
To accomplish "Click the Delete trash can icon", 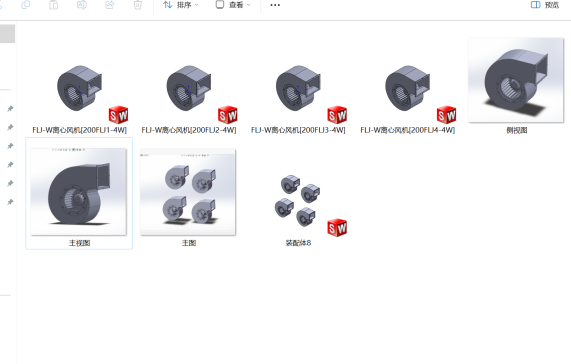I will [x=138, y=5].
